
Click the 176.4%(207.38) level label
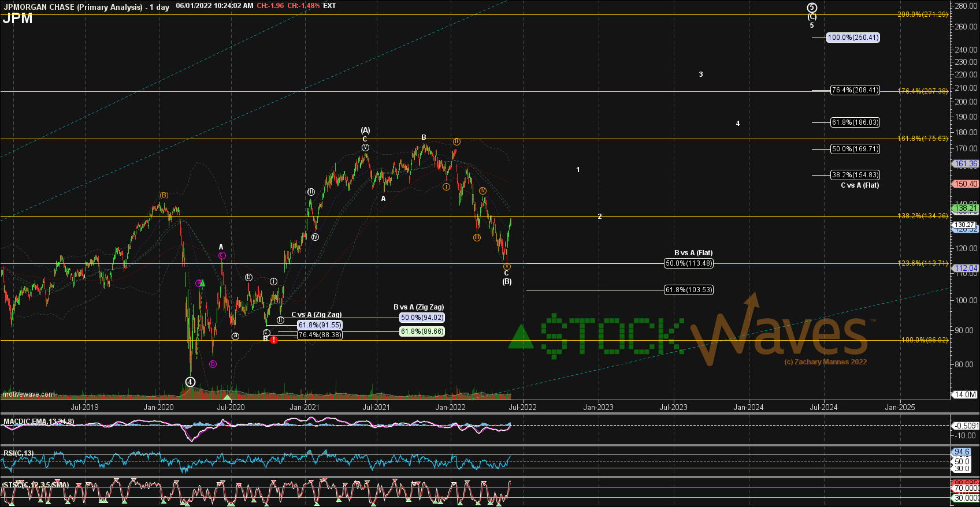[x=923, y=91]
